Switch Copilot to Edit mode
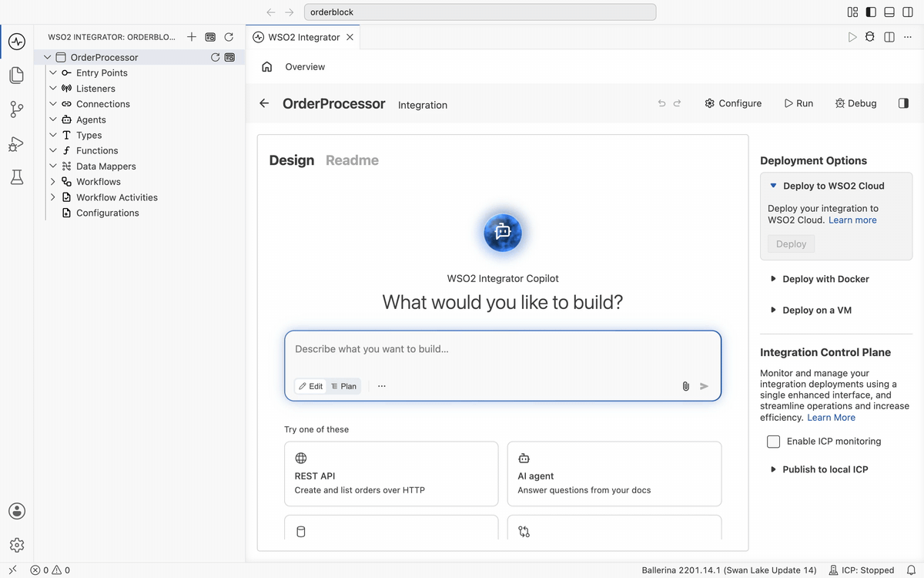The height and width of the screenshot is (578, 924). [311, 386]
